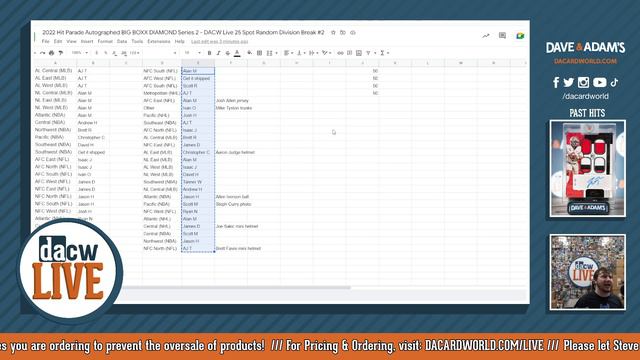Open the comment history icon
The image size is (640, 360).
pos(502,36)
